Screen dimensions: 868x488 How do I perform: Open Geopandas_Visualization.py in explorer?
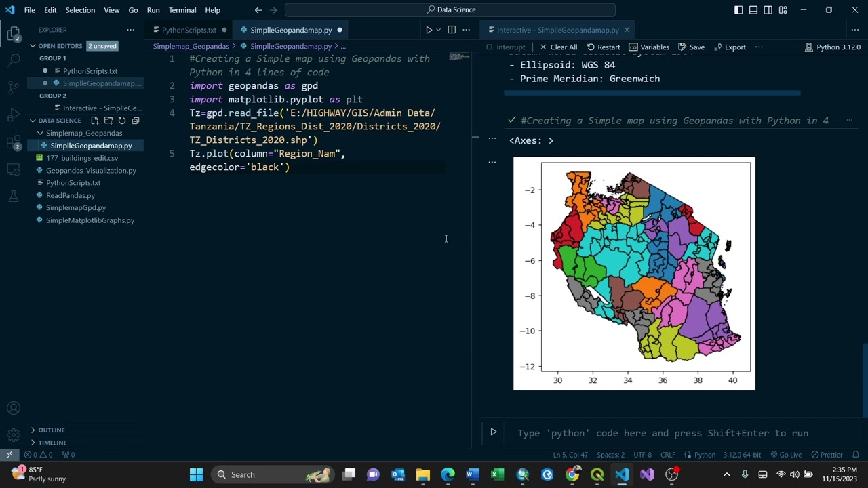tap(91, 171)
